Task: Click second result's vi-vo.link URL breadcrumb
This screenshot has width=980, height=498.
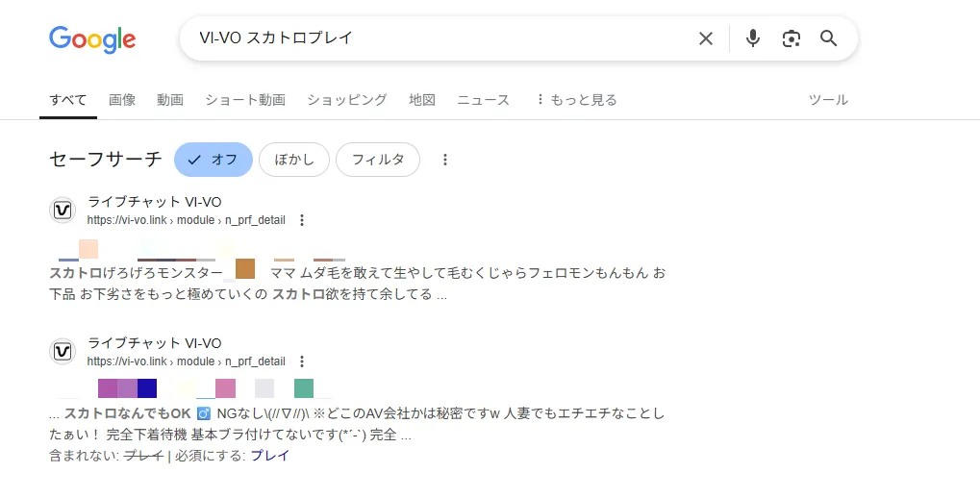Action: click(x=187, y=361)
